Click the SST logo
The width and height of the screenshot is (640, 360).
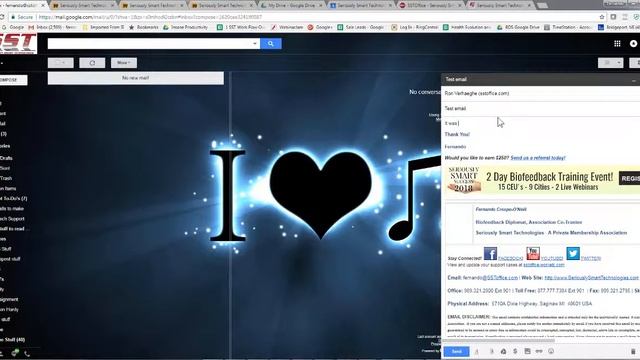click(x=18, y=43)
